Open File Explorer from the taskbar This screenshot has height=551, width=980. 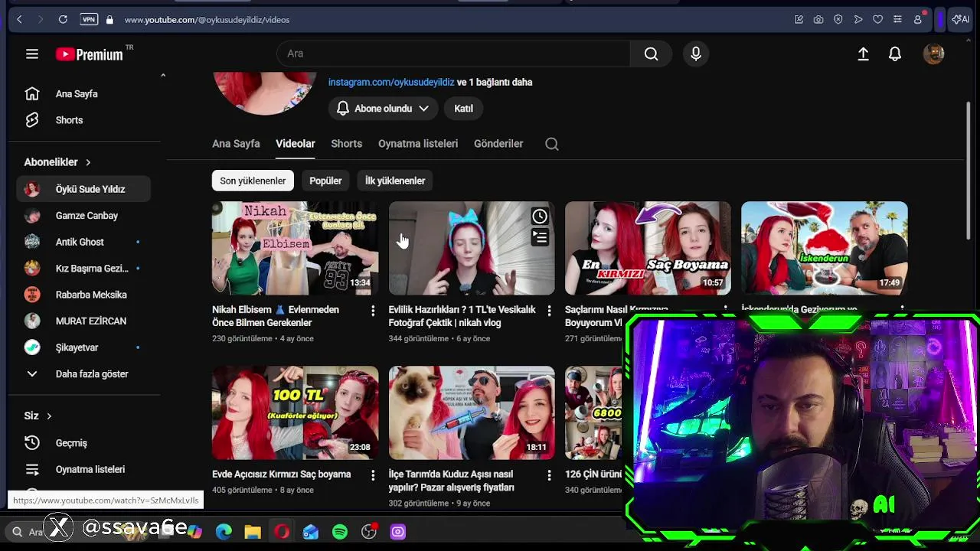click(x=253, y=532)
